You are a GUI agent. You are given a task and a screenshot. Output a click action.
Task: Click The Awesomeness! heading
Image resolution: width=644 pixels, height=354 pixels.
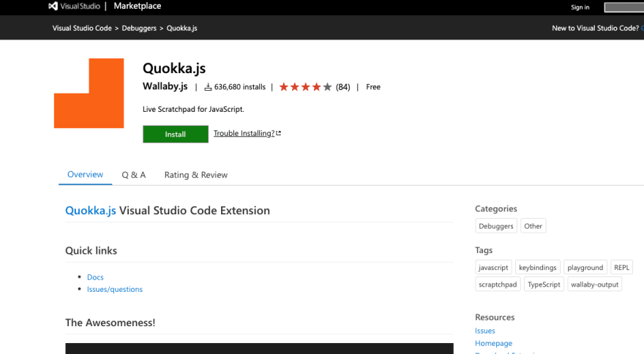click(x=110, y=323)
